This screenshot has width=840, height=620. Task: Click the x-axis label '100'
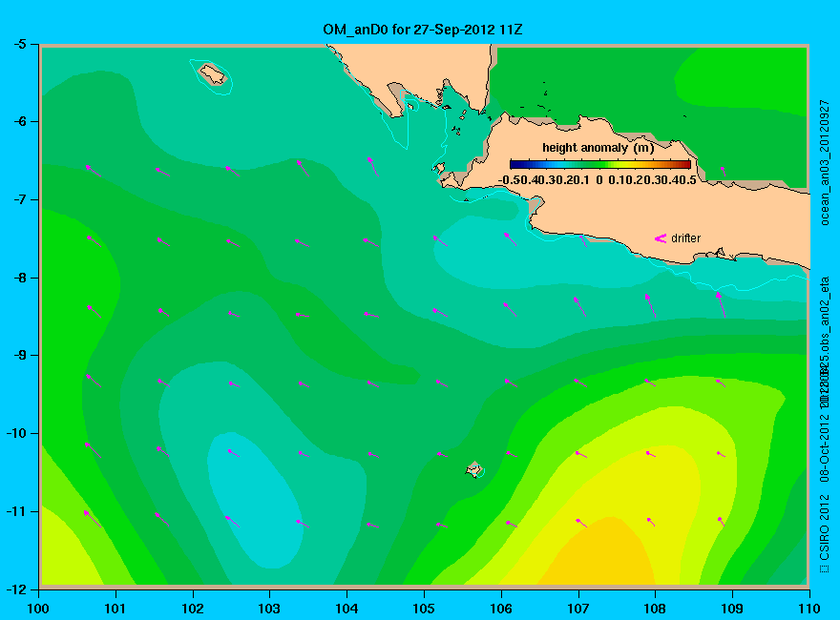[x=38, y=609]
